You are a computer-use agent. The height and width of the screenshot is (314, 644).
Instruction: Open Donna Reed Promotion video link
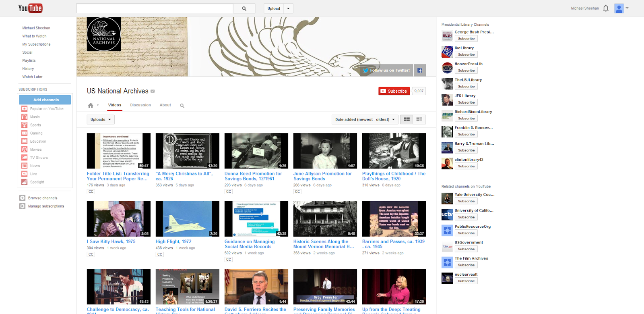pos(253,176)
